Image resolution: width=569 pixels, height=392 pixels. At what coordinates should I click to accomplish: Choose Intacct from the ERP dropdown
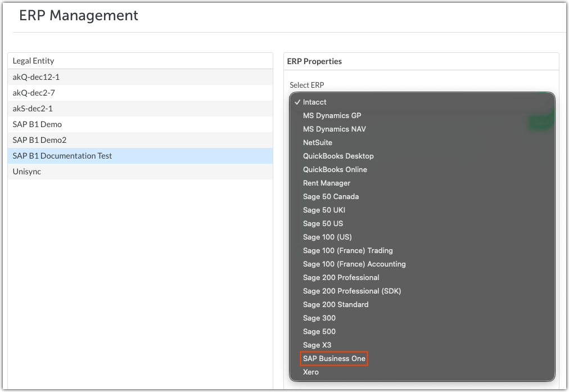point(422,102)
